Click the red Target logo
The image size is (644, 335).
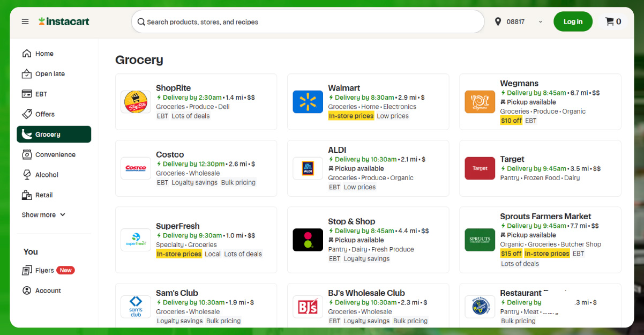pyautogui.click(x=480, y=168)
